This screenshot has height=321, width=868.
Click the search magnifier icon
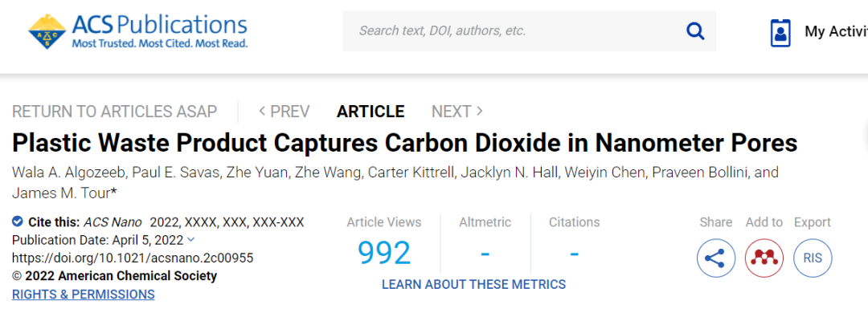pyautogui.click(x=694, y=31)
